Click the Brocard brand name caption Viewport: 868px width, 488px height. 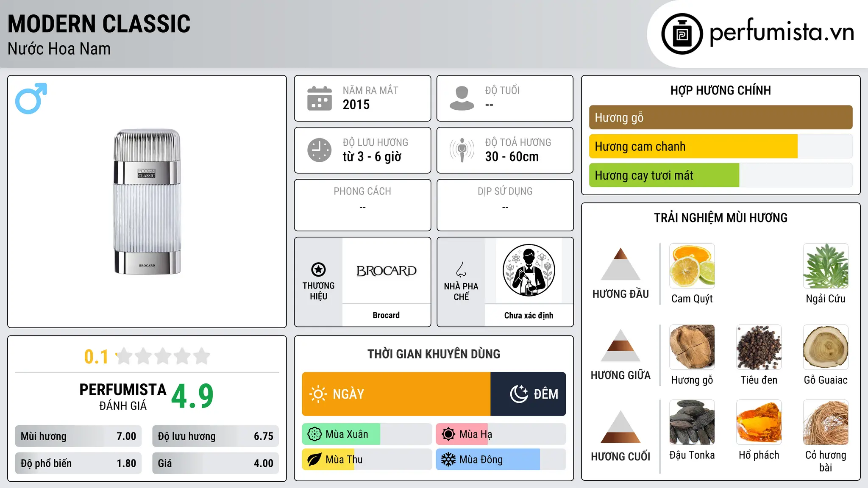click(x=386, y=315)
